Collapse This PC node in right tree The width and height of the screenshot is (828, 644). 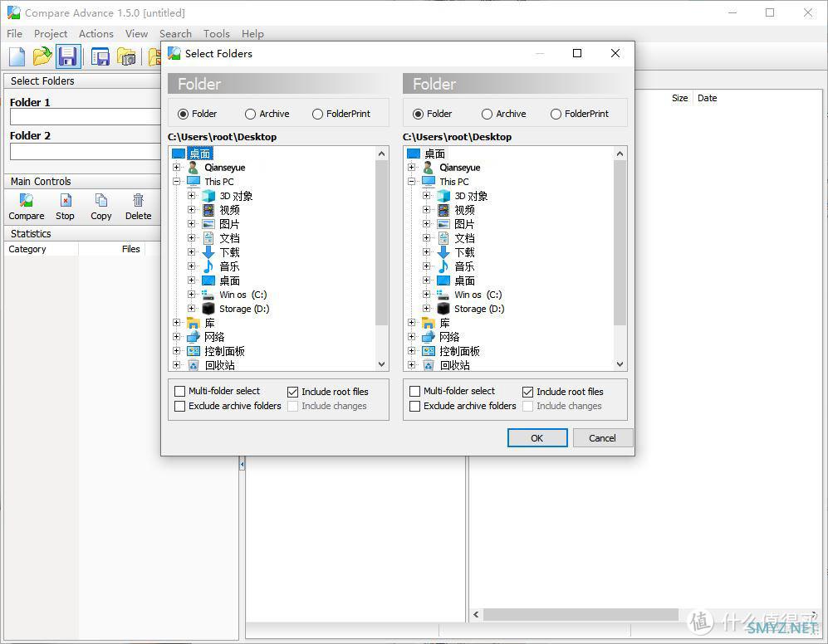click(x=411, y=182)
